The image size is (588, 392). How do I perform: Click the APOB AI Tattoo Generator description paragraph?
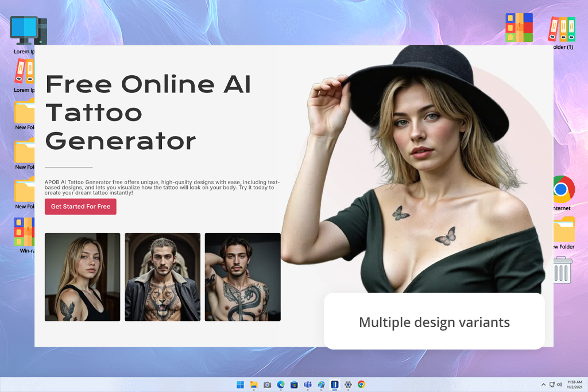click(162, 187)
